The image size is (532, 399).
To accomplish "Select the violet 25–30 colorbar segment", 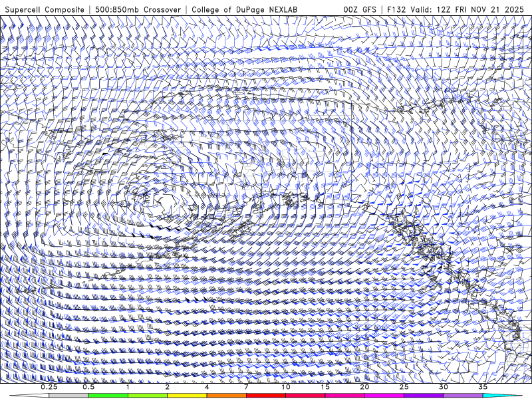I will pos(424,396).
